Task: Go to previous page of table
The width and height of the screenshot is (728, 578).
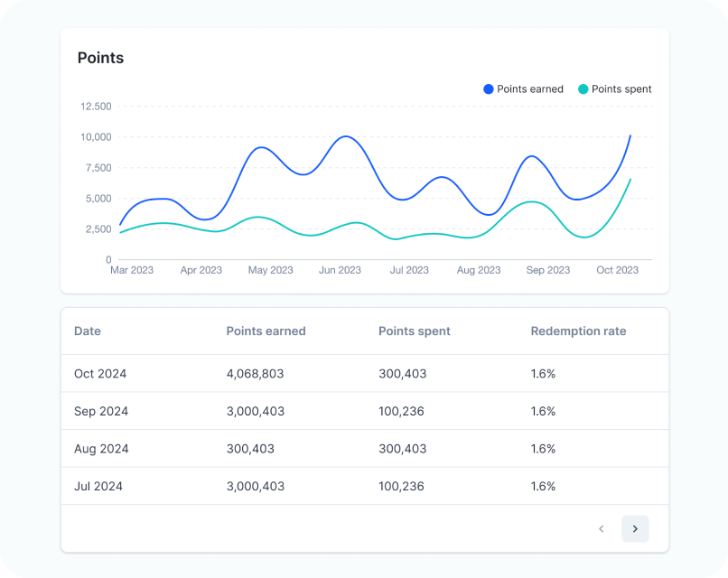Action: tap(602, 528)
